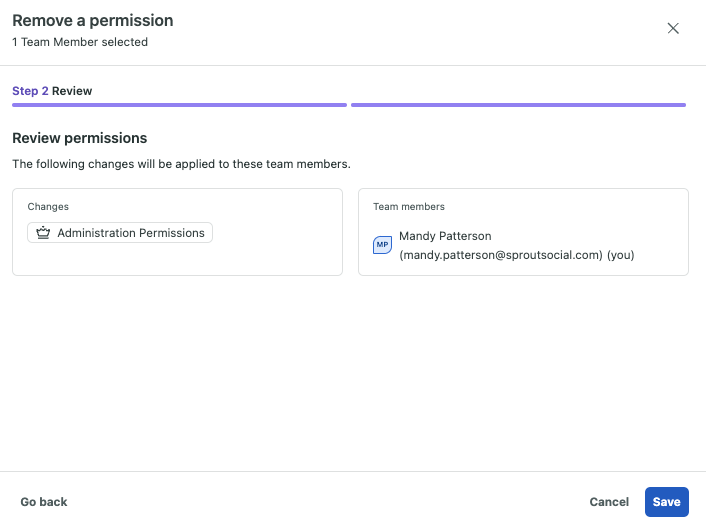Click the MP avatar badge
Image resolution: width=706 pixels, height=525 pixels.
pos(382,245)
